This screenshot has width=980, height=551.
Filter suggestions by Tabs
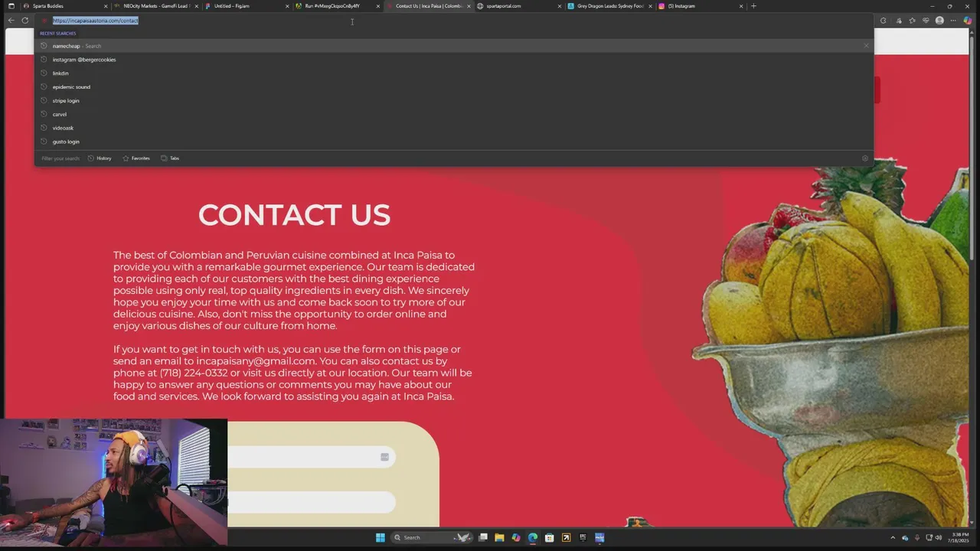[170, 158]
